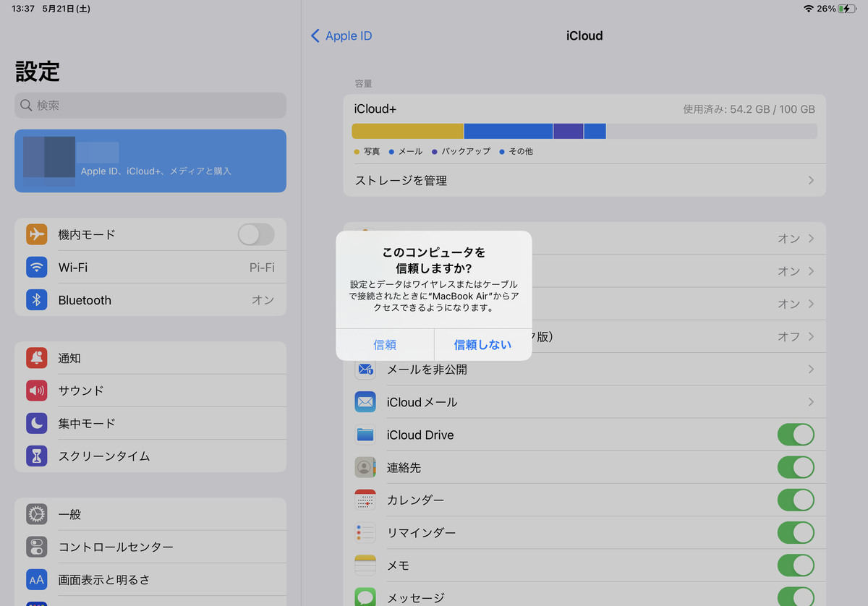Image resolution: width=868 pixels, height=606 pixels.
Task: Tap the その他 legend label
Action: [x=521, y=151]
